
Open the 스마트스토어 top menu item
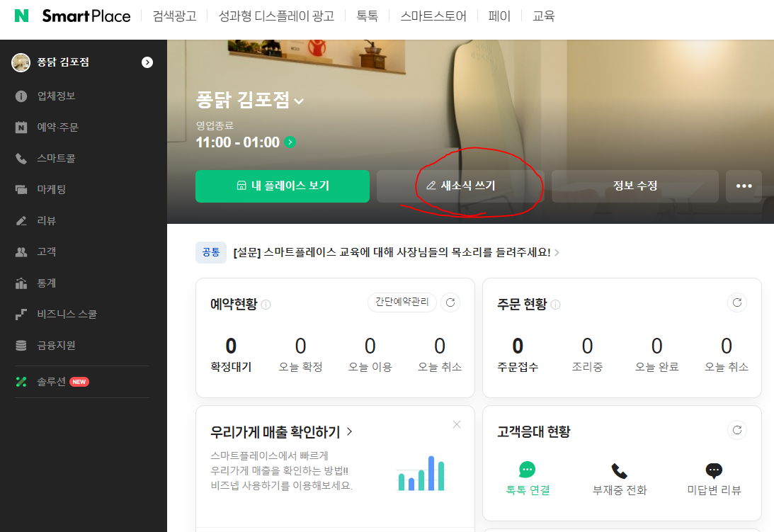click(433, 16)
